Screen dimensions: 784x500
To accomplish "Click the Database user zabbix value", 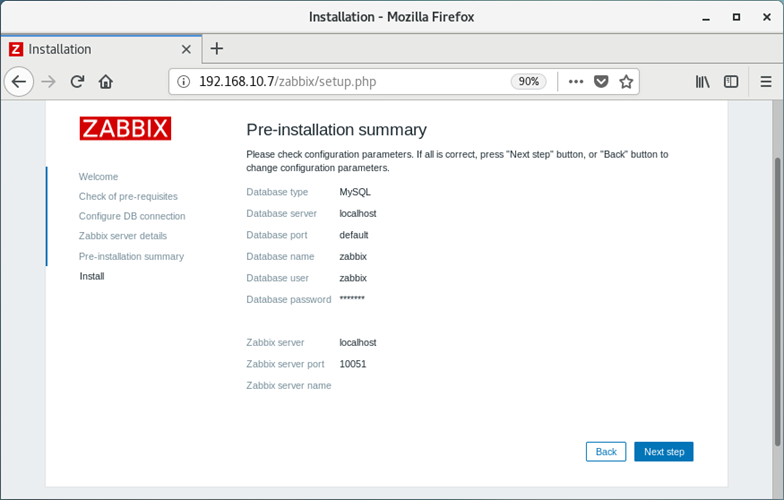I will [x=353, y=278].
